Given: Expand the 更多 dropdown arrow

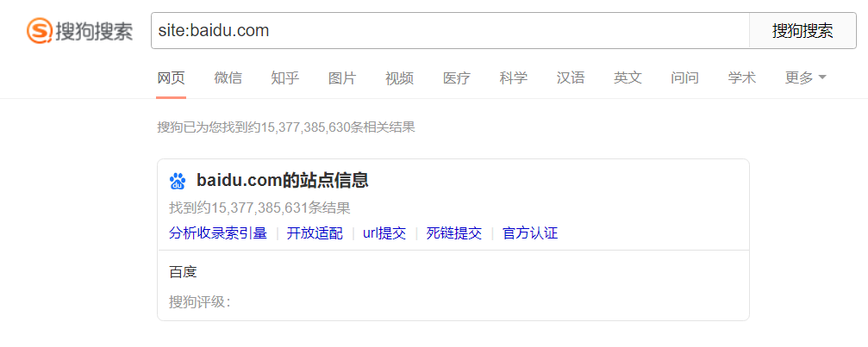Looking at the screenshot, I should pyautogui.click(x=822, y=77).
